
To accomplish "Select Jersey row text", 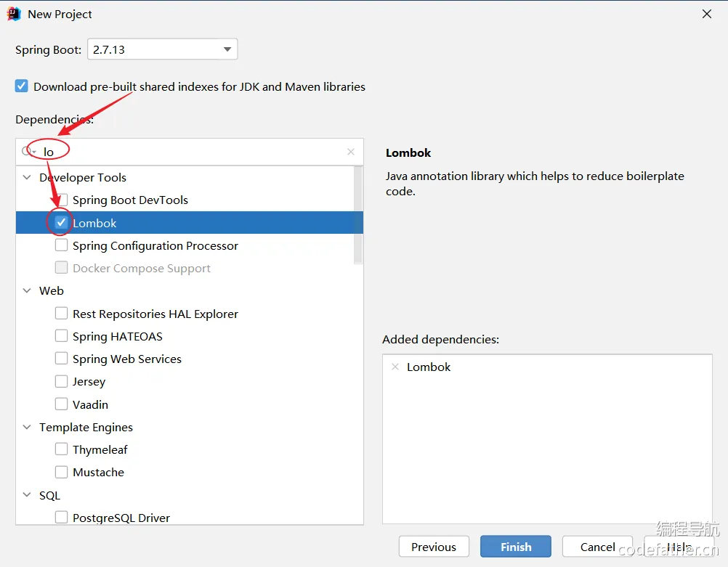I will (89, 382).
